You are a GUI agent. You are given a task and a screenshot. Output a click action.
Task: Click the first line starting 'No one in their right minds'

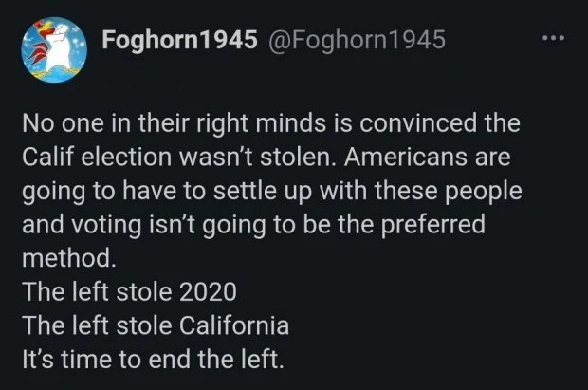271,123
